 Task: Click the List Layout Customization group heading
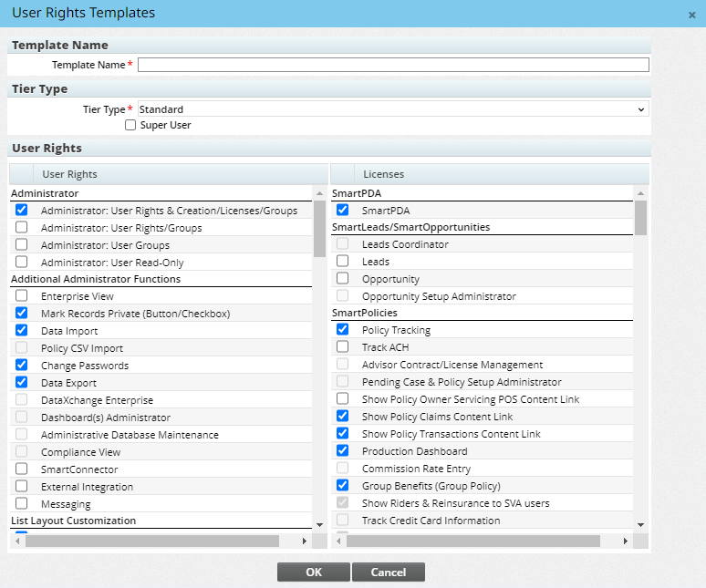73,521
